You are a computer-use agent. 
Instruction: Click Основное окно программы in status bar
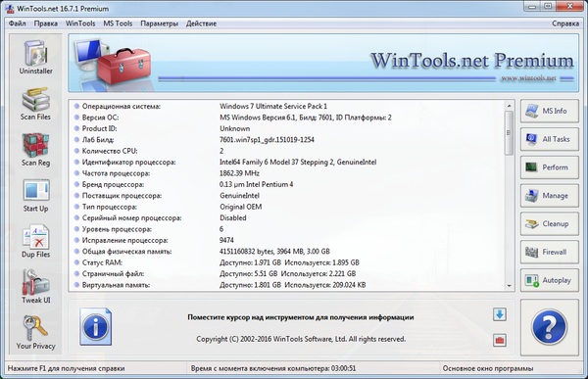[x=487, y=368]
